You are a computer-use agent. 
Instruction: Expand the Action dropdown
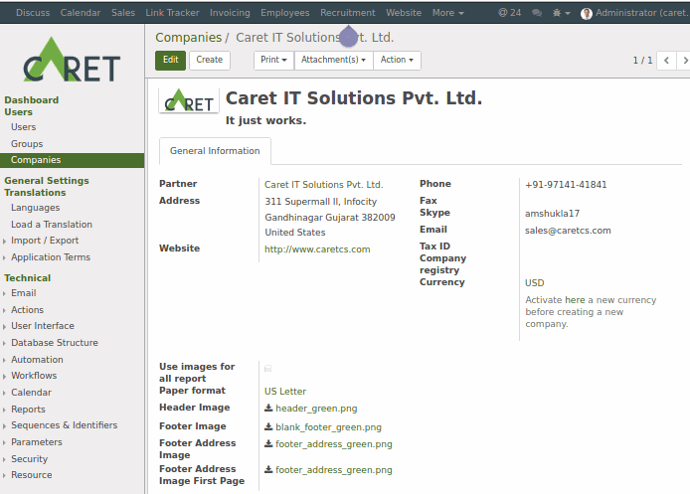pyautogui.click(x=397, y=60)
